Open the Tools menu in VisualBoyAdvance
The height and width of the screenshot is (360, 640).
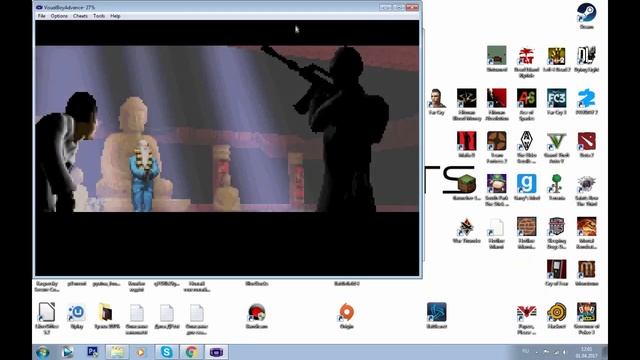coord(99,16)
